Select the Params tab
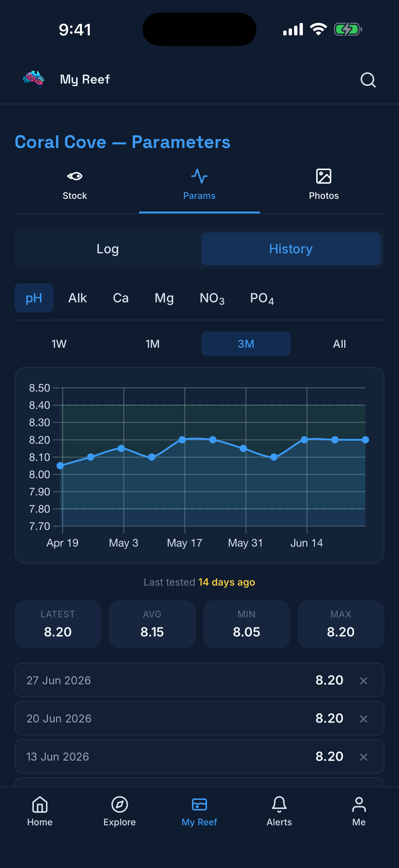 click(x=199, y=185)
